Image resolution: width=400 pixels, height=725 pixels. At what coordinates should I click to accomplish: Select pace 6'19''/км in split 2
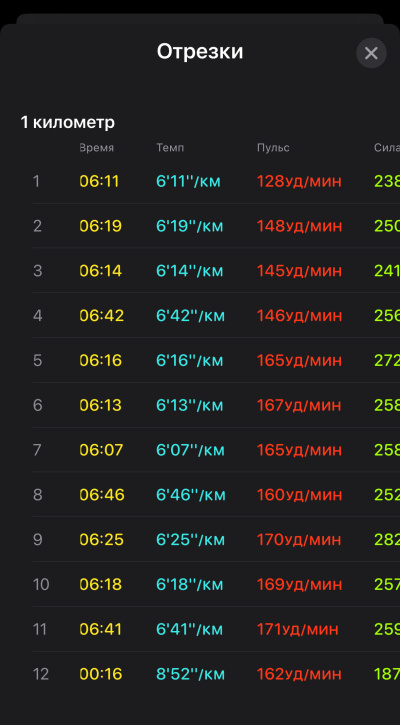[190, 226]
